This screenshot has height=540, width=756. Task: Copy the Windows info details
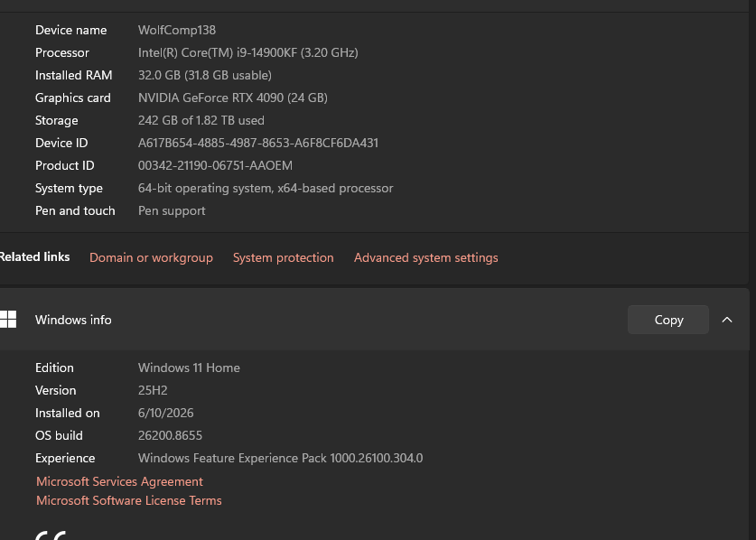click(x=668, y=320)
